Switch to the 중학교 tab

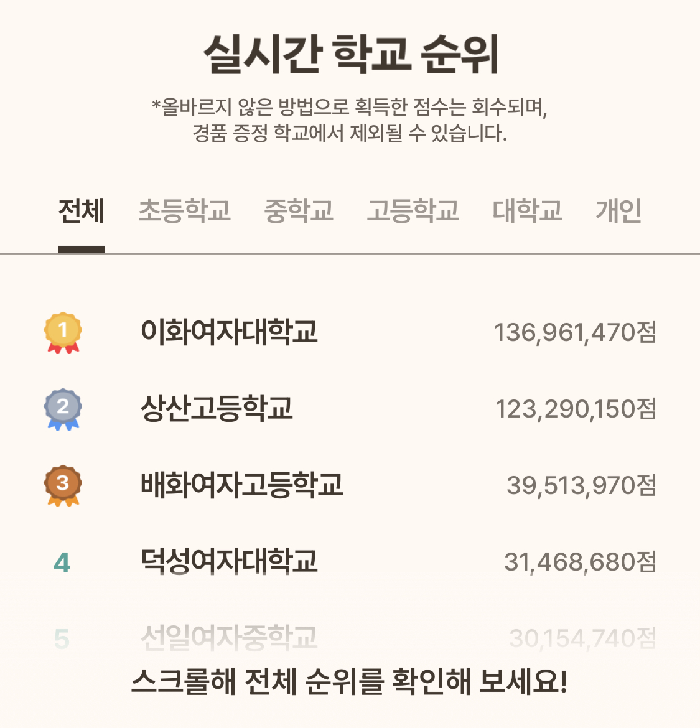(x=299, y=212)
